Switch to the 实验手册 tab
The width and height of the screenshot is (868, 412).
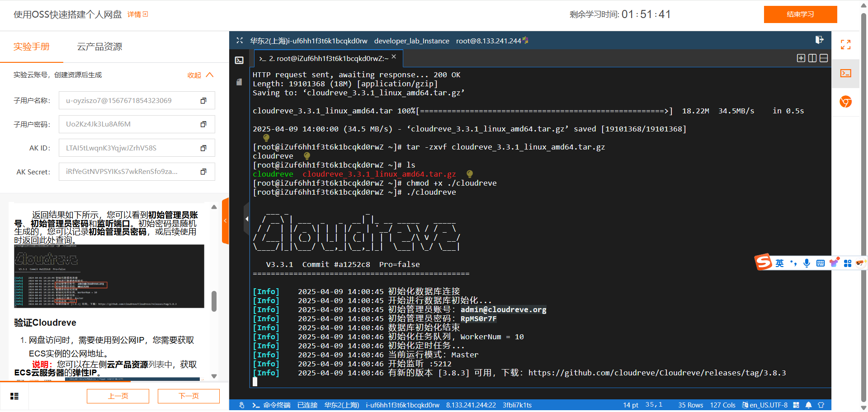[32, 47]
